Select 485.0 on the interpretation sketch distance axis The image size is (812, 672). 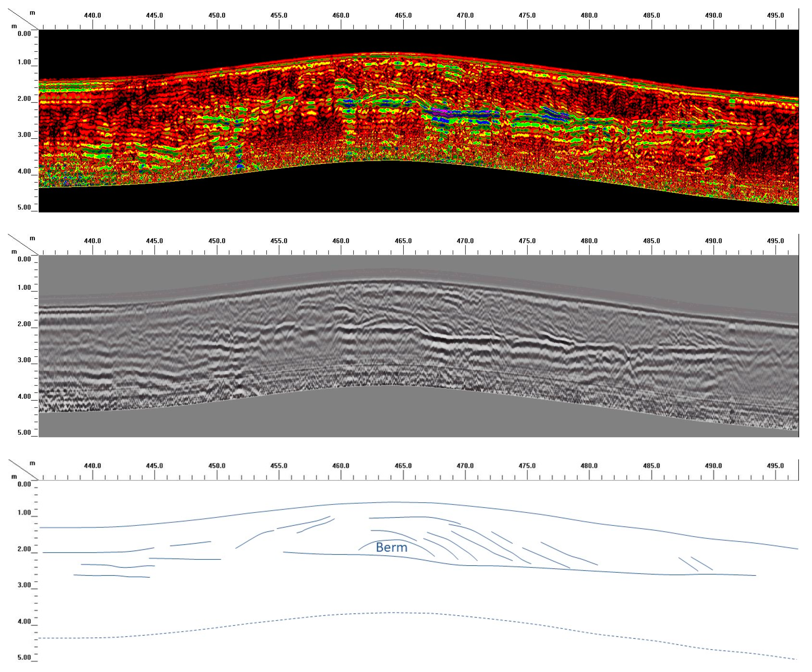(x=652, y=466)
